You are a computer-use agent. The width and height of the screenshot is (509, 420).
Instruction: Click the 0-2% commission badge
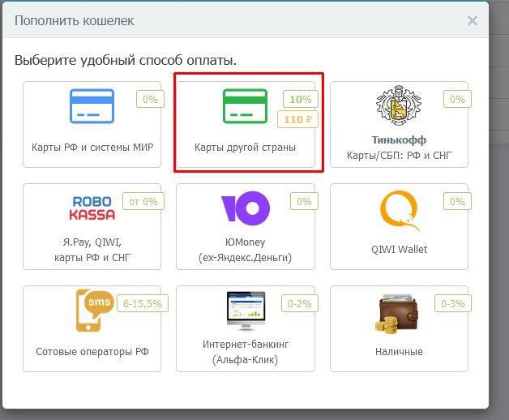pos(300,303)
